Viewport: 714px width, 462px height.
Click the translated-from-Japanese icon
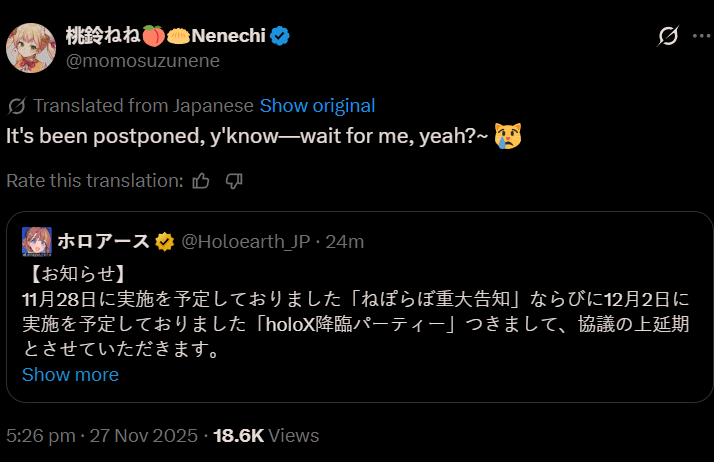click(16, 105)
